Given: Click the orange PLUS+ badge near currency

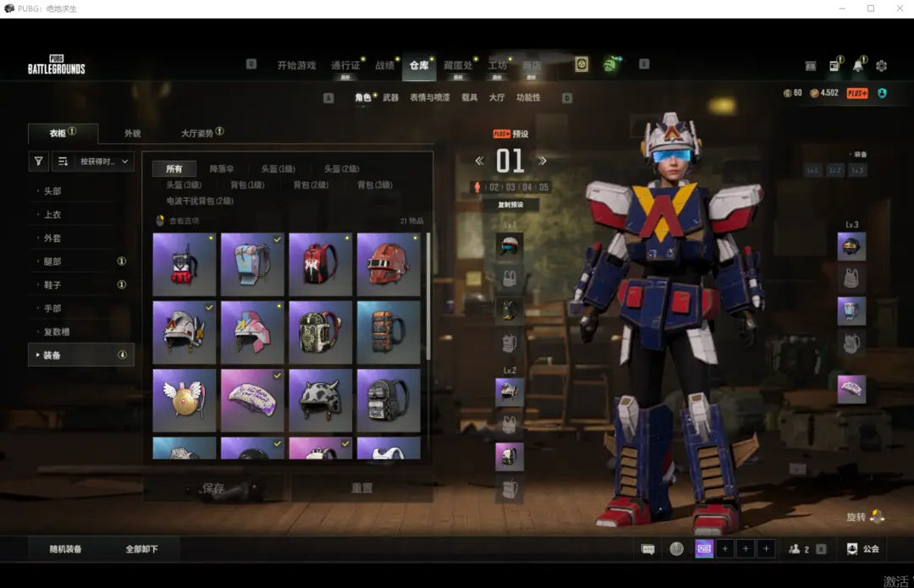Looking at the screenshot, I should click(x=856, y=93).
